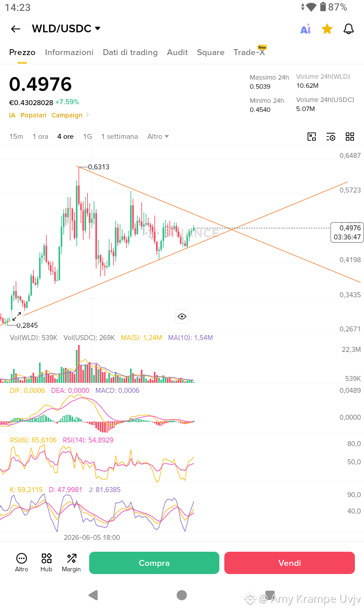This screenshot has height=610, width=364.
Task: Open the drawing tools icon
Action: coord(312,137)
